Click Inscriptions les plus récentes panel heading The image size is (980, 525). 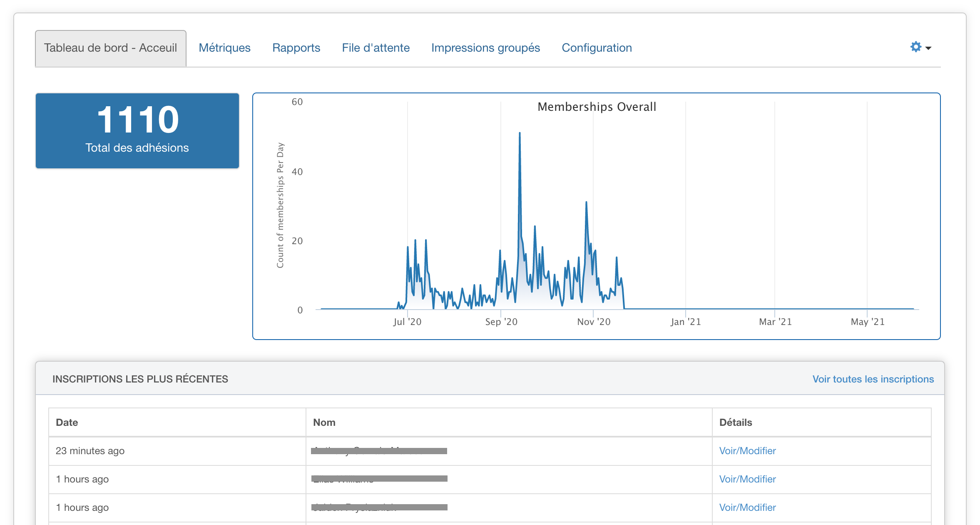(140, 379)
